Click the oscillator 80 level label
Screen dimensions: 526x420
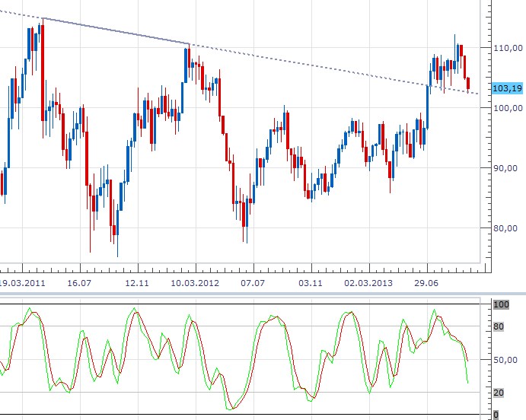point(499,327)
